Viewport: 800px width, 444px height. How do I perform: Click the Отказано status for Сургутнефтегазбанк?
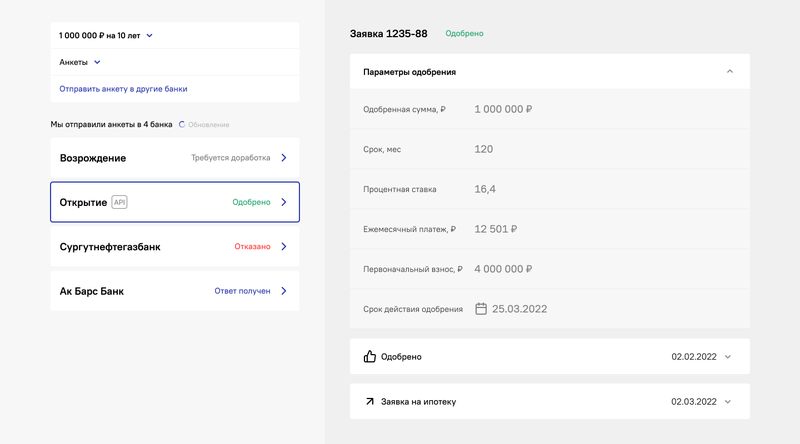tap(252, 247)
